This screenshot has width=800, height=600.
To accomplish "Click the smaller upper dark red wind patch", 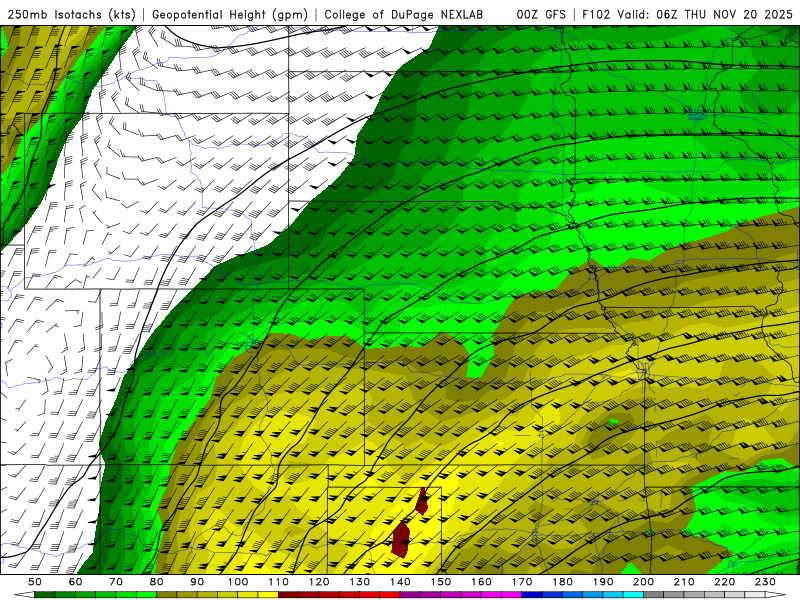I will 421,502.
